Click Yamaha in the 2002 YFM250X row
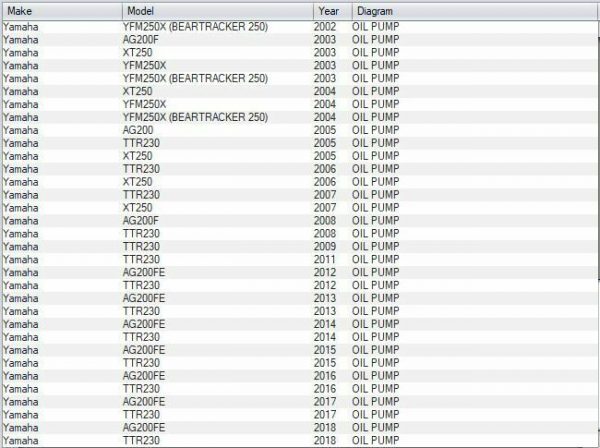 [x=21, y=27]
